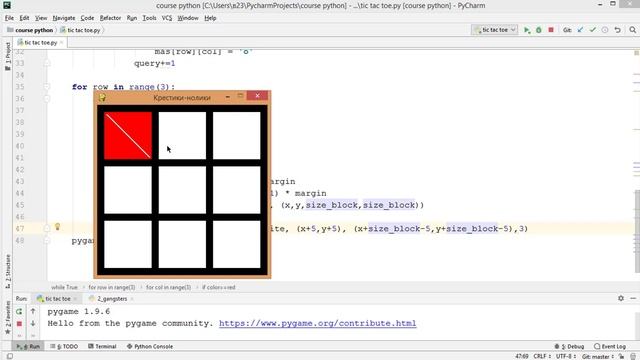The height and width of the screenshot is (360, 640).
Task: Open the Structure side panel
Action: pyautogui.click(x=7, y=271)
